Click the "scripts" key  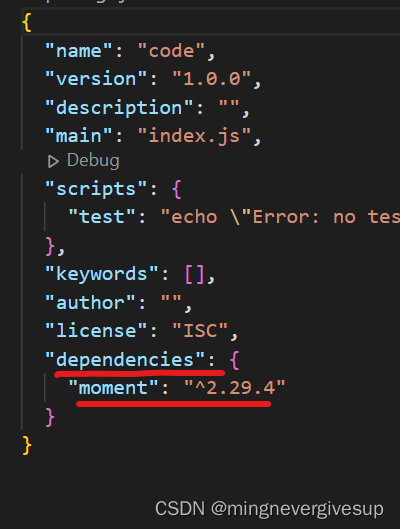click(96, 189)
